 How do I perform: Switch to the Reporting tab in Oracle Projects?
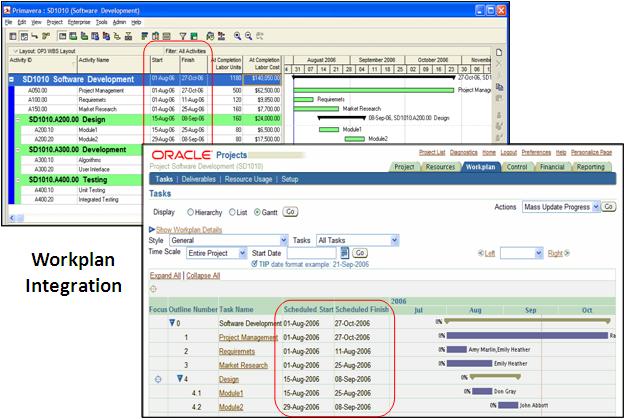click(590, 167)
